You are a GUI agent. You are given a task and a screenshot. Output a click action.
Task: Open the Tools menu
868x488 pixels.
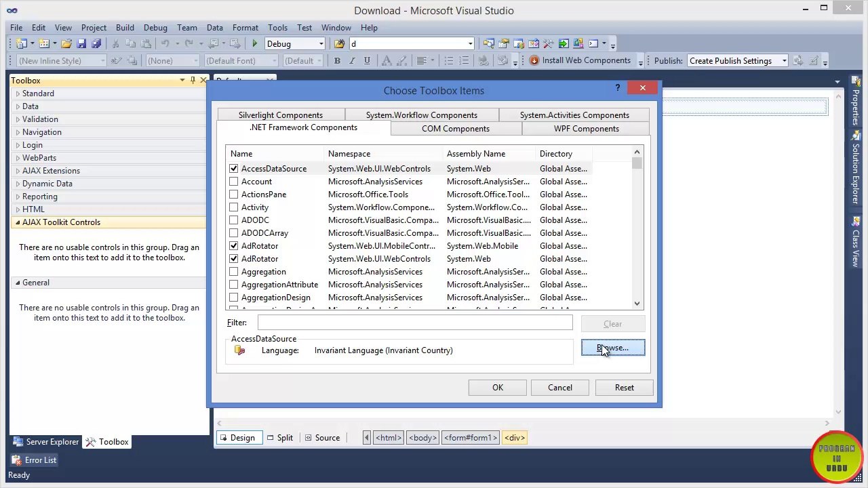277,28
